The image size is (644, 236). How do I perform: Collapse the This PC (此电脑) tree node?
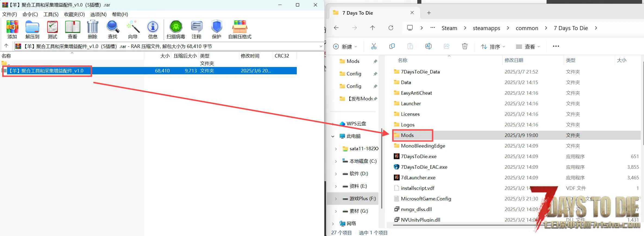(333, 136)
